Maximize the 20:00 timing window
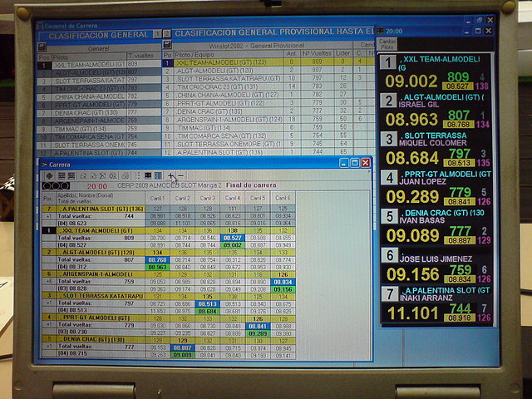 477,32
